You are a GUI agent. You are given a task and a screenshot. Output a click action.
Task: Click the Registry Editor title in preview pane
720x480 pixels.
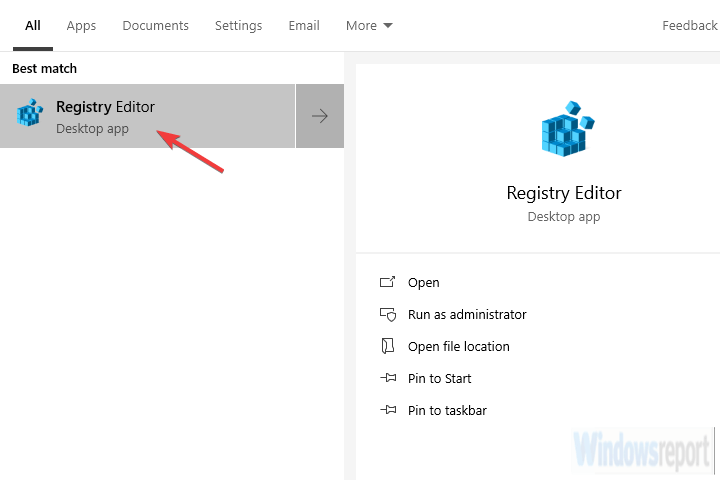[564, 193]
